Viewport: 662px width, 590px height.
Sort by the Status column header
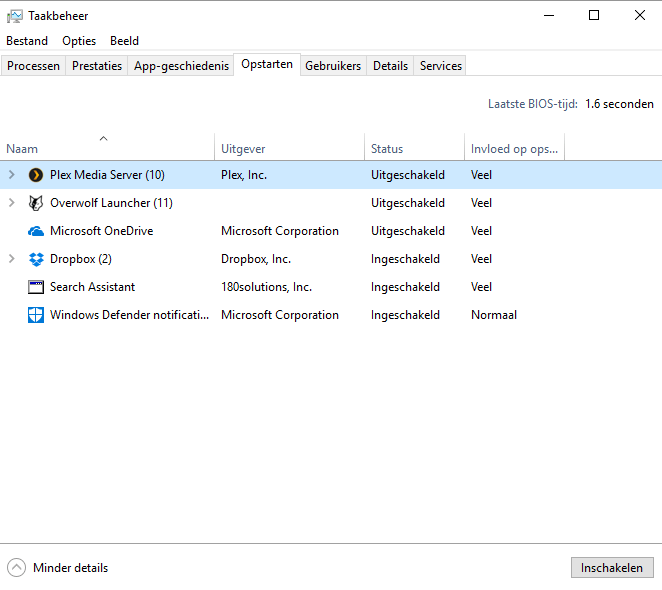pyautogui.click(x=415, y=147)
